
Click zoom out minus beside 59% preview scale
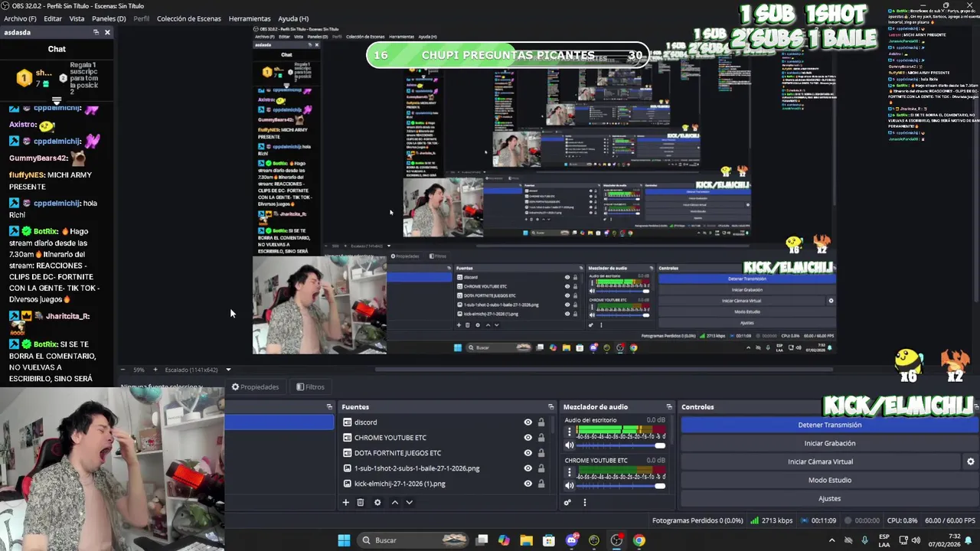click(x=122, y=370)
